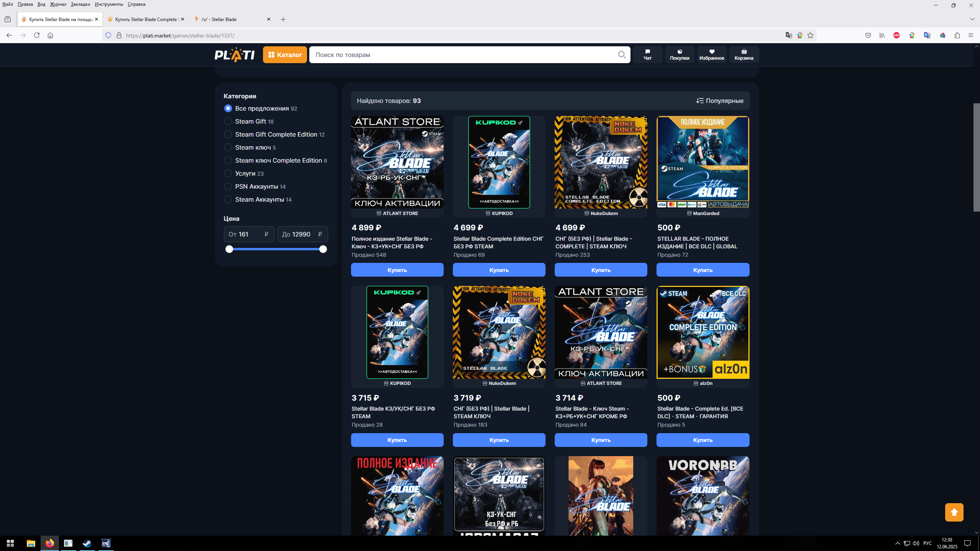Select Steam ключ Complete Edition category
This screenshot has height=551, width=980.
click(x=276, y=160)
